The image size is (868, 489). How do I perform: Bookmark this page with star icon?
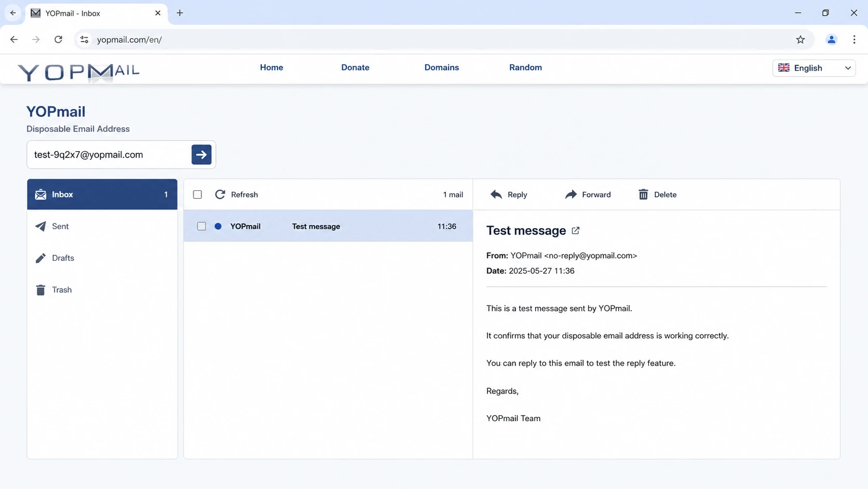click(801, 39)
